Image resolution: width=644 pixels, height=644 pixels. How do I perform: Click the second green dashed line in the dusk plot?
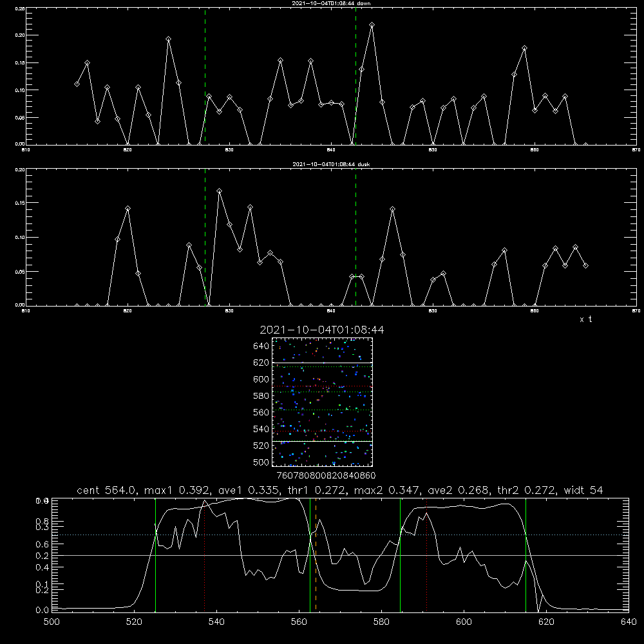(x=355, y=238)
